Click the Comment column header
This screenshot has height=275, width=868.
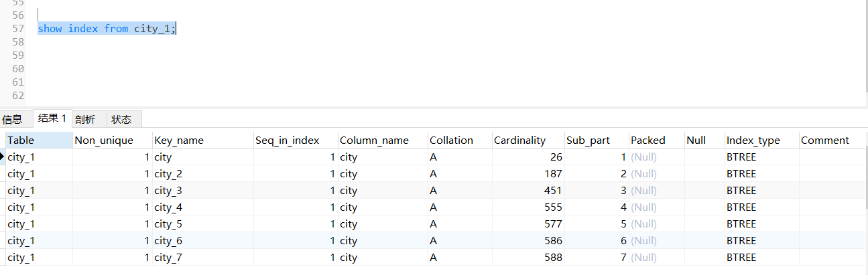tap(831, 140)
